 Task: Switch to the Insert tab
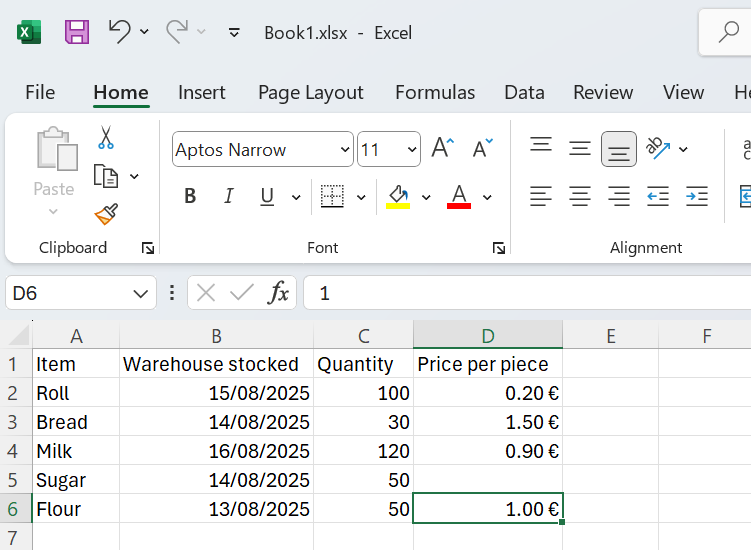[x=202, y=92]
